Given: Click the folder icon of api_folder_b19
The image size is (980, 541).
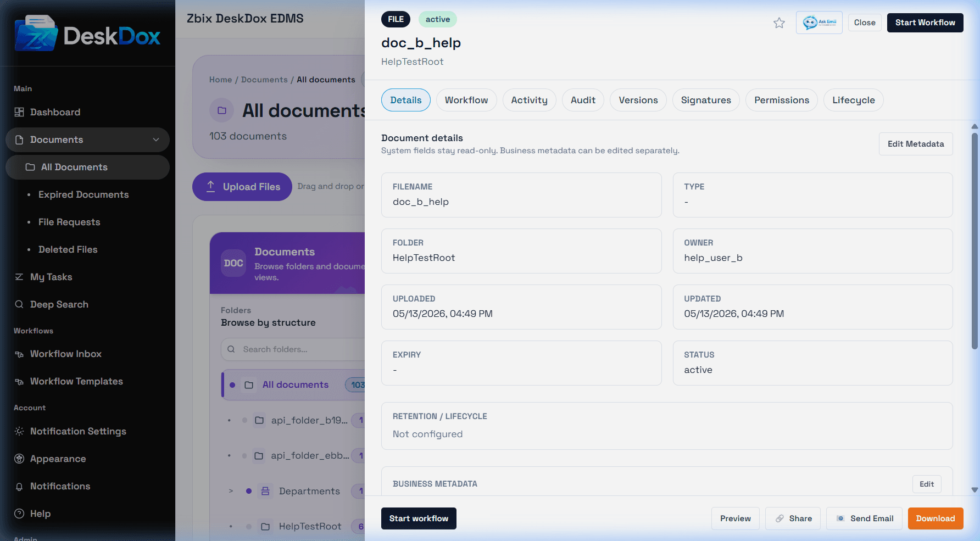Looking at the screenshot, I should point(259,420).
